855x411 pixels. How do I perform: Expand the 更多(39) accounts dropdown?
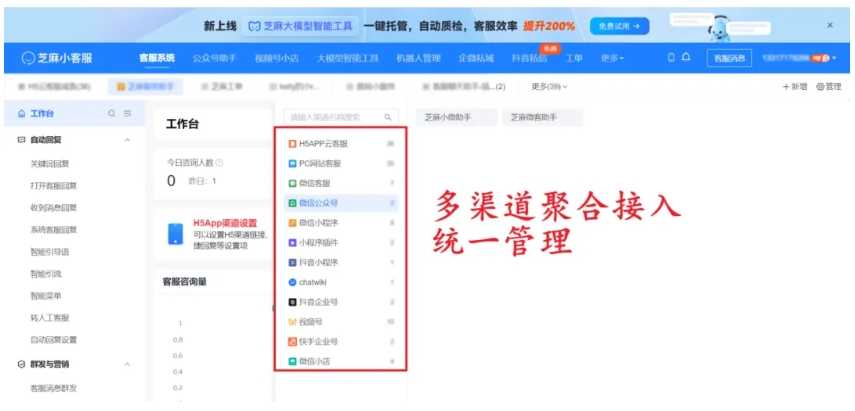(x=550, y=87)
